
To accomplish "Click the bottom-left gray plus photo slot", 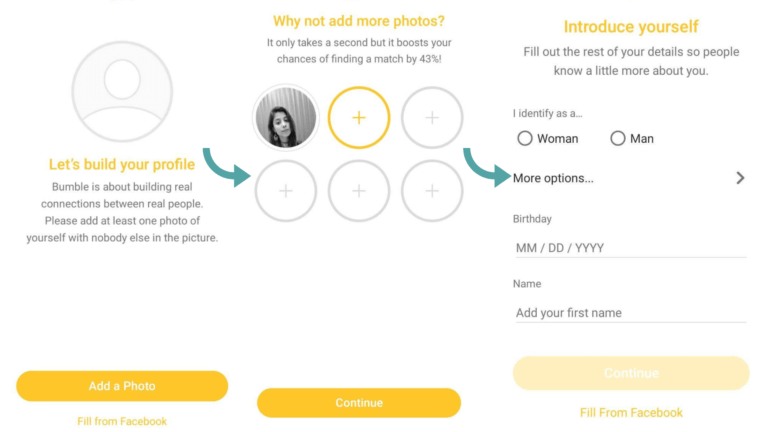I will [286, 190].
